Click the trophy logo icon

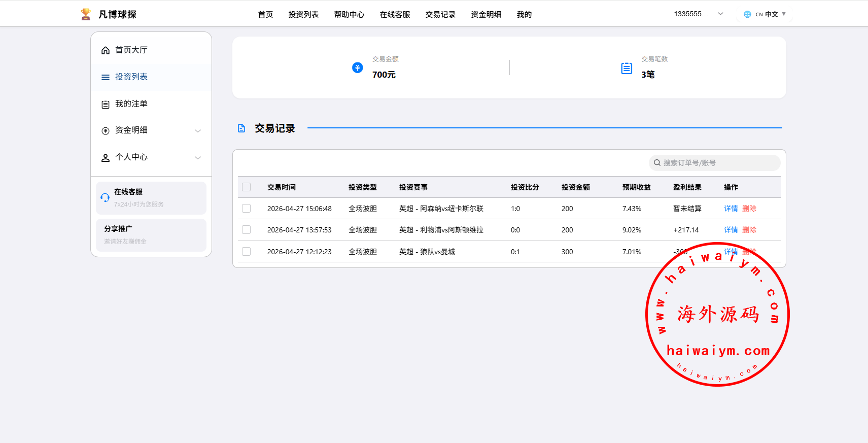click(x=86, y=14)
